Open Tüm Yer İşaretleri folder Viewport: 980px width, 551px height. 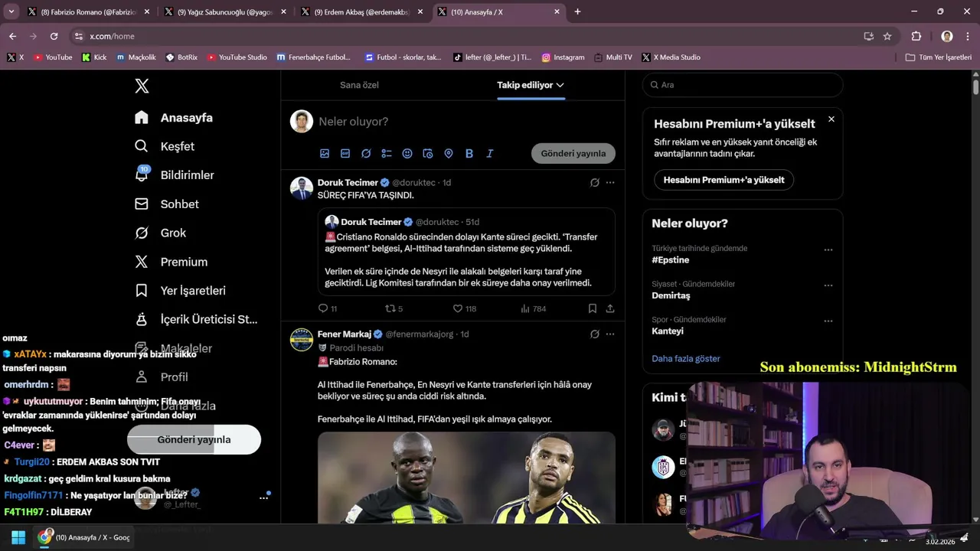(938, 57)
